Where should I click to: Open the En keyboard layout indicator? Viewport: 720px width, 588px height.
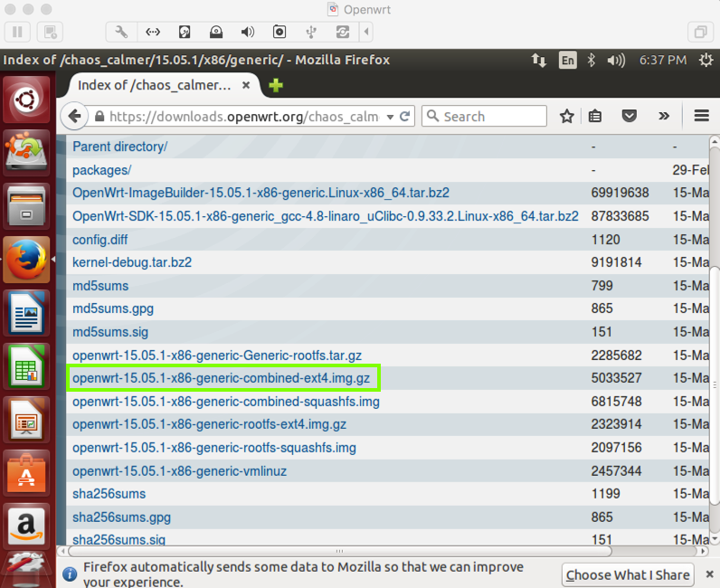click(567, 61)
